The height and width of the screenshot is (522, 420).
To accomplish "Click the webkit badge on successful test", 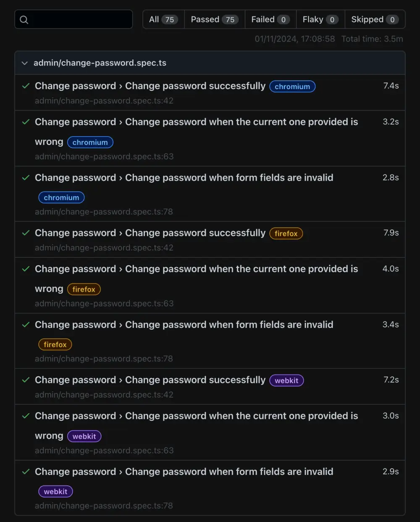I will 286,381.
